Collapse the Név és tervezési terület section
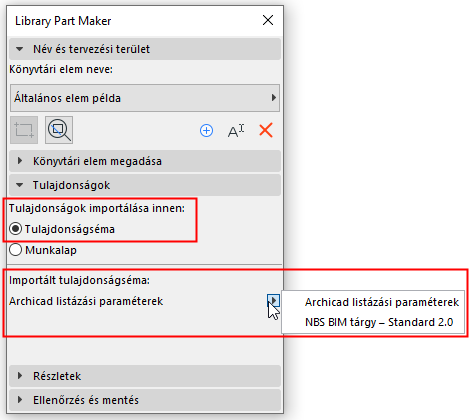476x420 pixels. tap(145, 49)
